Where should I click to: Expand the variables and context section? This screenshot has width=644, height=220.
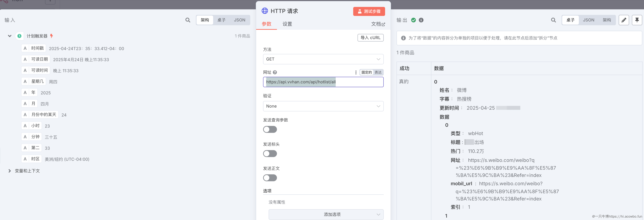click(10, 171)
